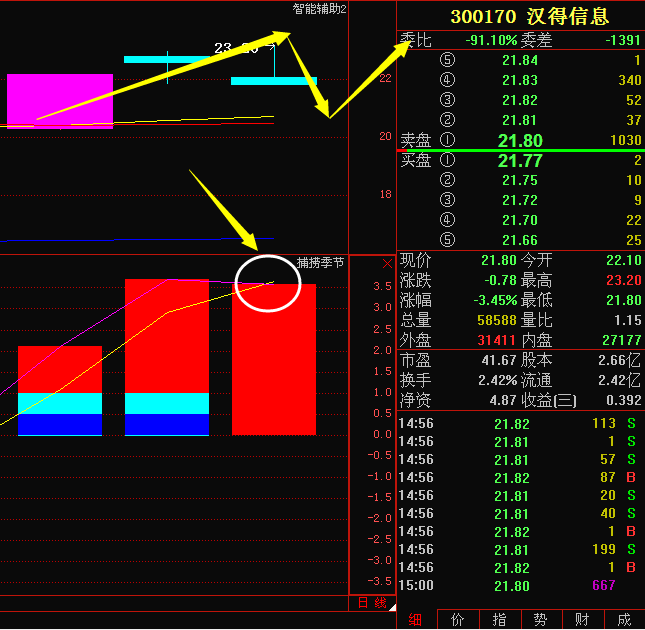
Task: Click the 现价 value 21.80
Action: tap(499, 260)
